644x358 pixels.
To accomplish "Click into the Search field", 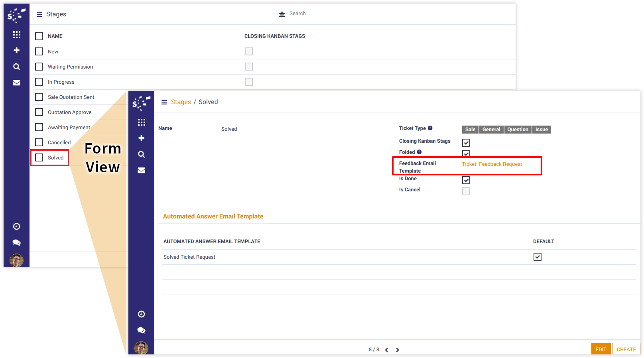I will [x=319, y=14].
